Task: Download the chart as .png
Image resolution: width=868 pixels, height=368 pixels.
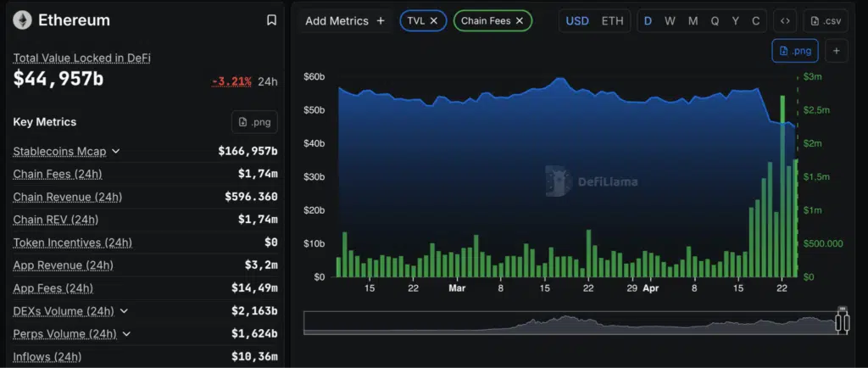Action: point(795,51)
